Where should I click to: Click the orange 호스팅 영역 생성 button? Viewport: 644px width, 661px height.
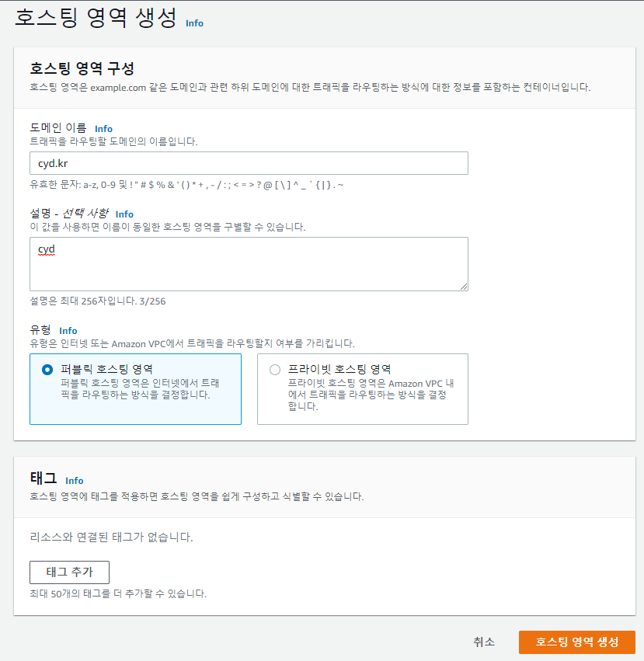[x=577, y=642]
